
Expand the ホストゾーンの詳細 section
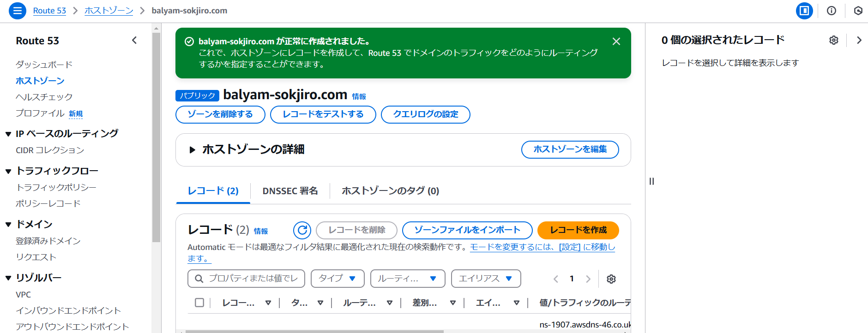point(192,149)
